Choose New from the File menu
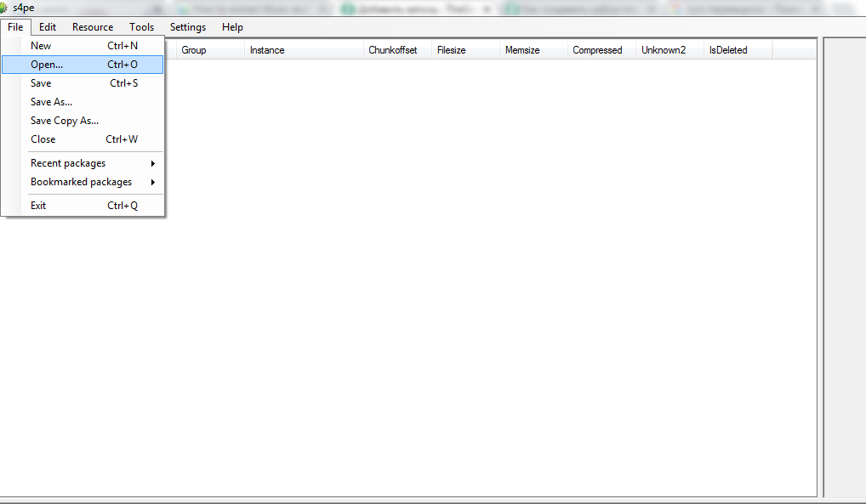 [x=41, y=46]
